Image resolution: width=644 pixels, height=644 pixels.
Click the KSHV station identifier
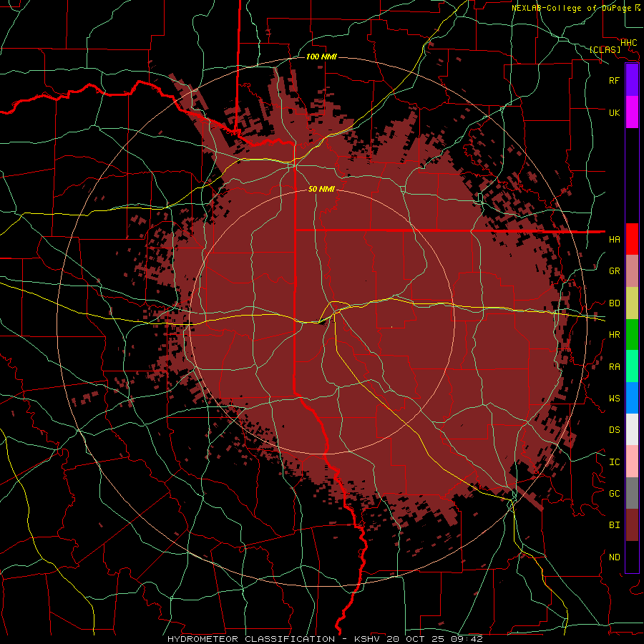(x=367, y=639)
